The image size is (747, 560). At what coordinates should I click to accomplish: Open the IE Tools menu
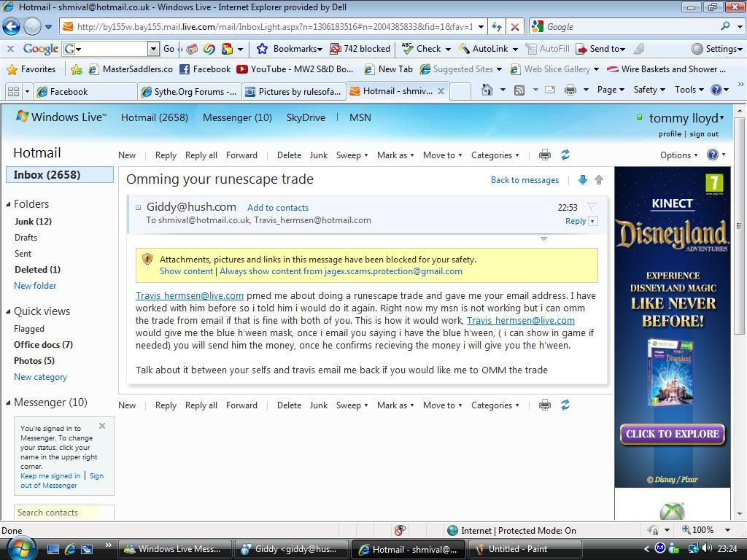(689, 90)
